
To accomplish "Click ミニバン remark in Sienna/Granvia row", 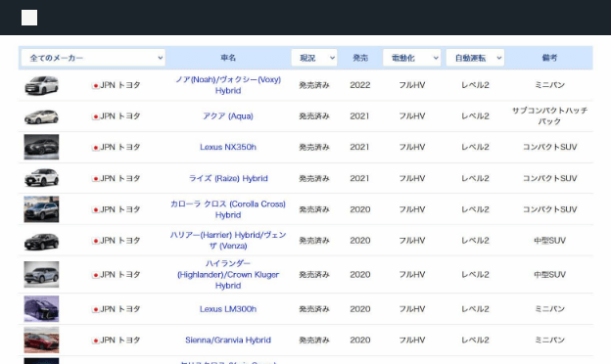I will point(549,340).
